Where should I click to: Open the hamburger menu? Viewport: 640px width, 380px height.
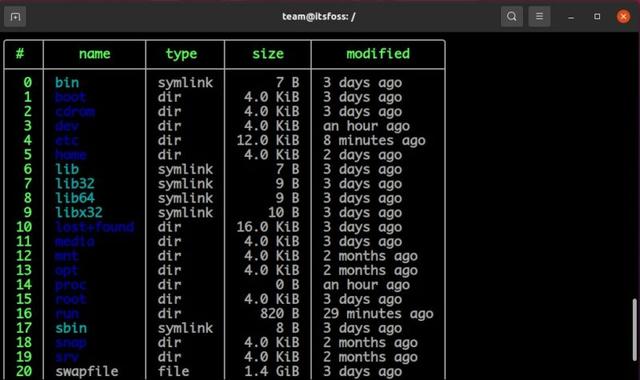(539, 17)
